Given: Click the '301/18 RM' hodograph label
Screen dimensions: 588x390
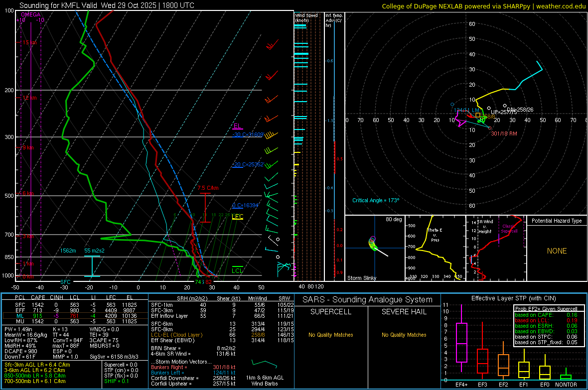Looking at the screenshot, I should tap(504, 133).
